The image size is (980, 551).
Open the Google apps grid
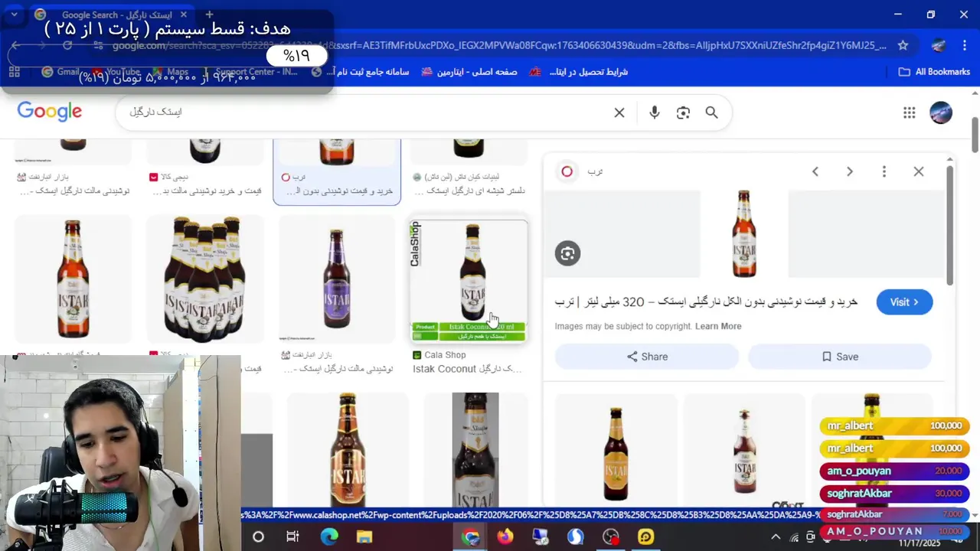[x=909, y=112]
